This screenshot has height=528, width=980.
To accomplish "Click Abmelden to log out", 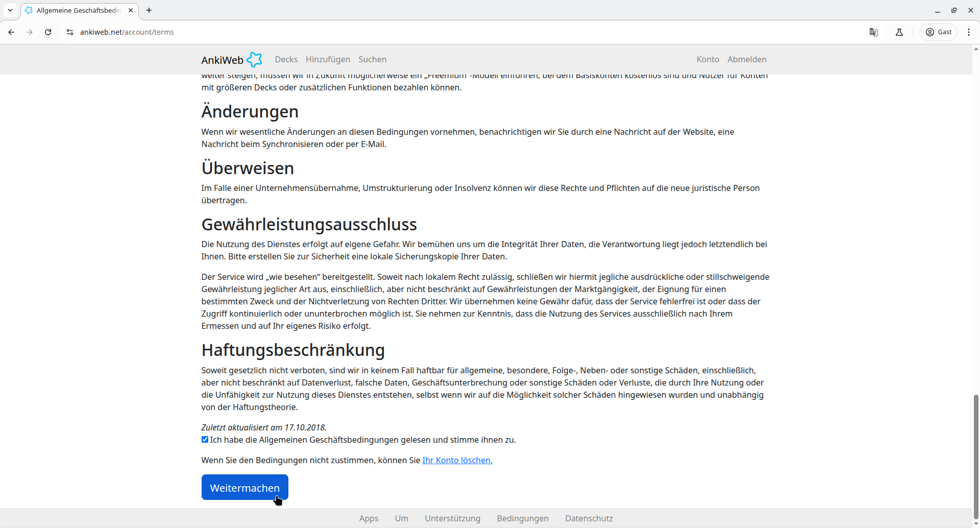I will click(747, 60).
